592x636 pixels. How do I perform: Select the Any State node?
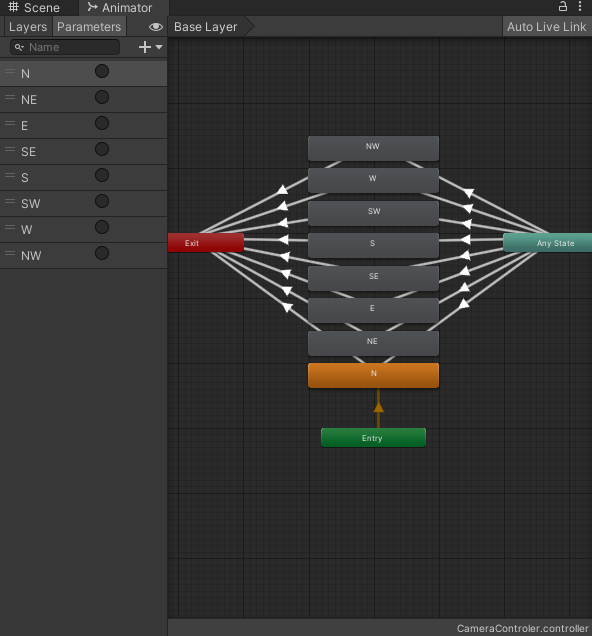[x=547, y=243]
